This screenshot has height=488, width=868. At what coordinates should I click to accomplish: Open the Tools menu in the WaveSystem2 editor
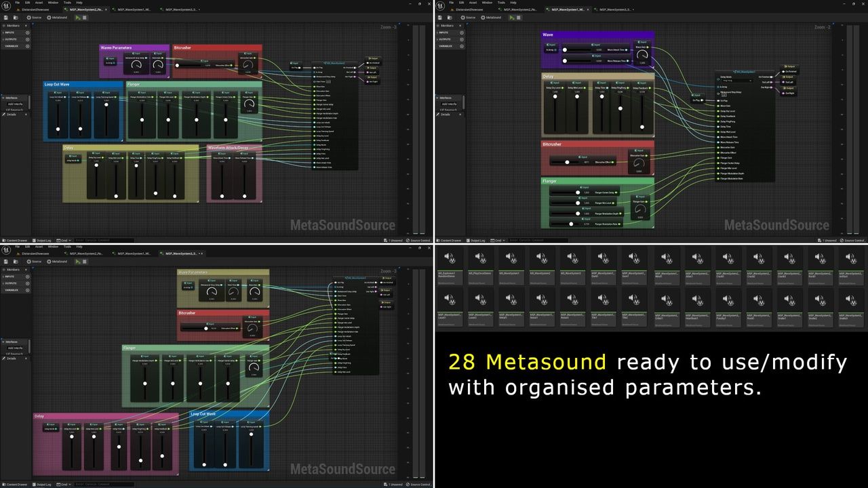point(67,3)
